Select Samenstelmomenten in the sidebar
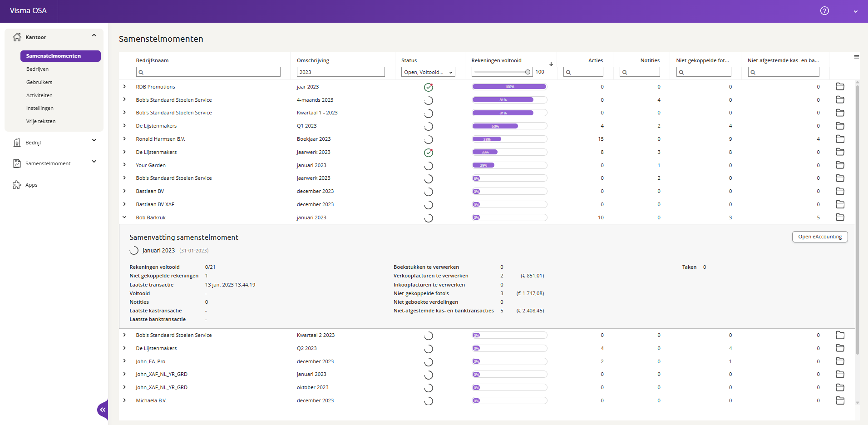The width and height of the screenshot is (868, 425). [x=60, y=56]
